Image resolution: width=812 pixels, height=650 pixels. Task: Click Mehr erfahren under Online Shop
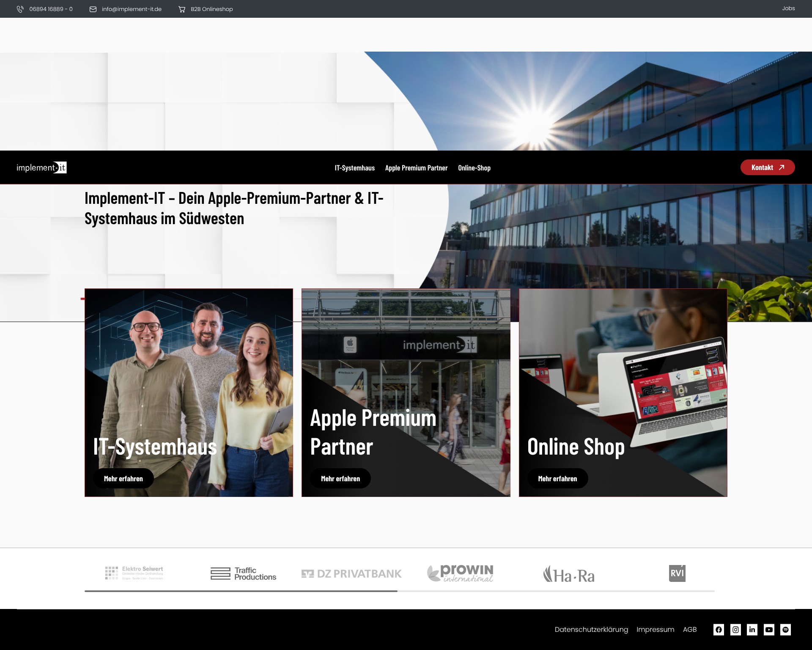[557, 479]
